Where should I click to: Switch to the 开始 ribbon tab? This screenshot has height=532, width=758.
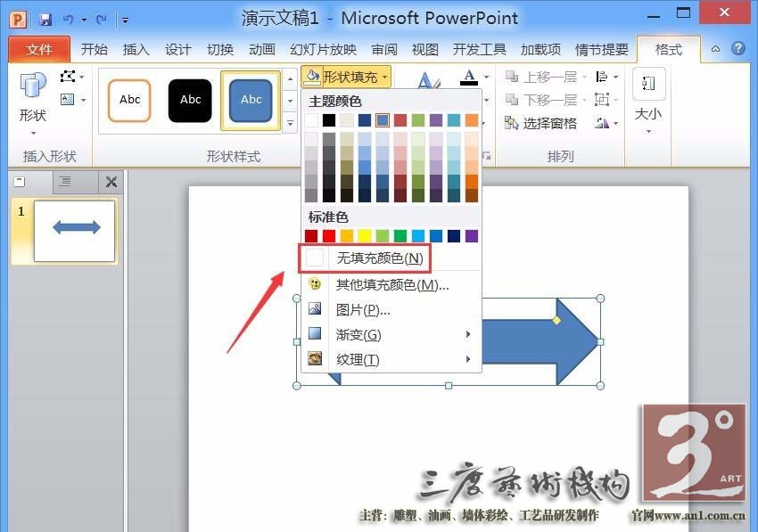pos(94,49)
